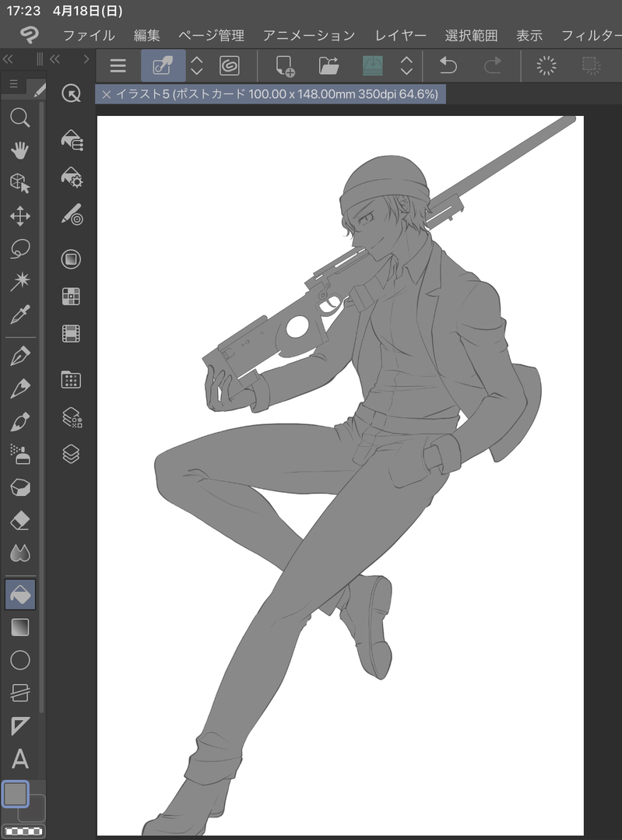Open an existing file folder icon
This screenshot has width=622, height=840.
pos(329,65)
